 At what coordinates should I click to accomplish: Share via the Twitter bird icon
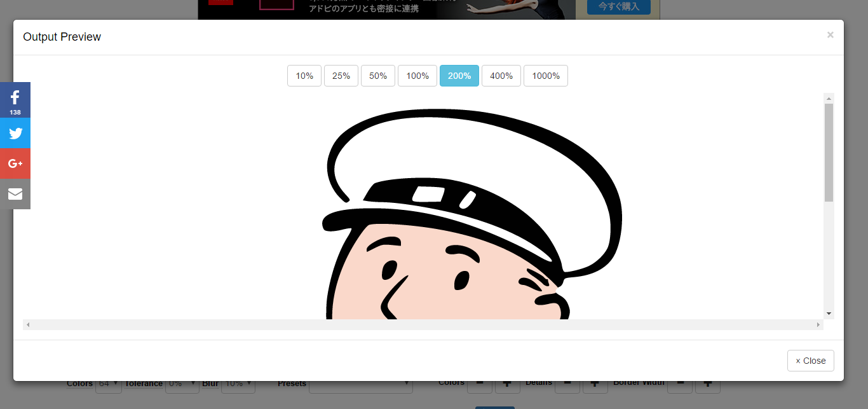click(x=15, y=134)
